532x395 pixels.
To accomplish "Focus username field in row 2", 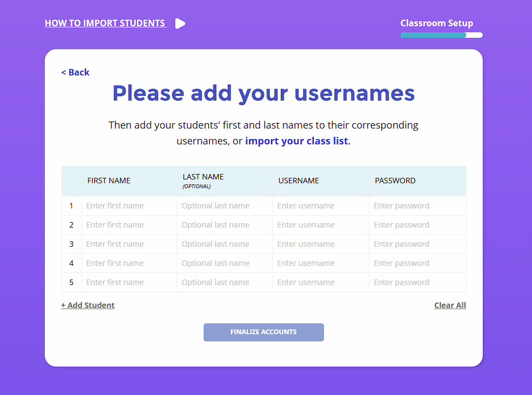I will point(321,225).
